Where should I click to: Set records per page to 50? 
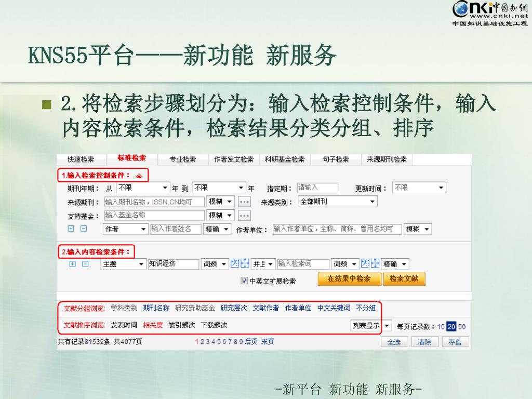click(462, 326)
